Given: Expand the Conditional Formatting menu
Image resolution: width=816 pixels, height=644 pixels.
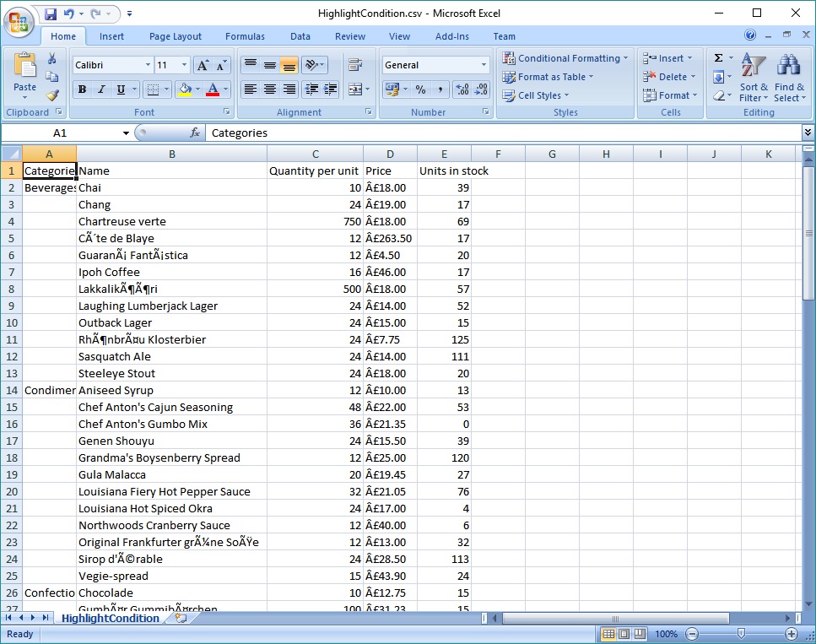Looking at the screenshot, I should pos(565,58).
